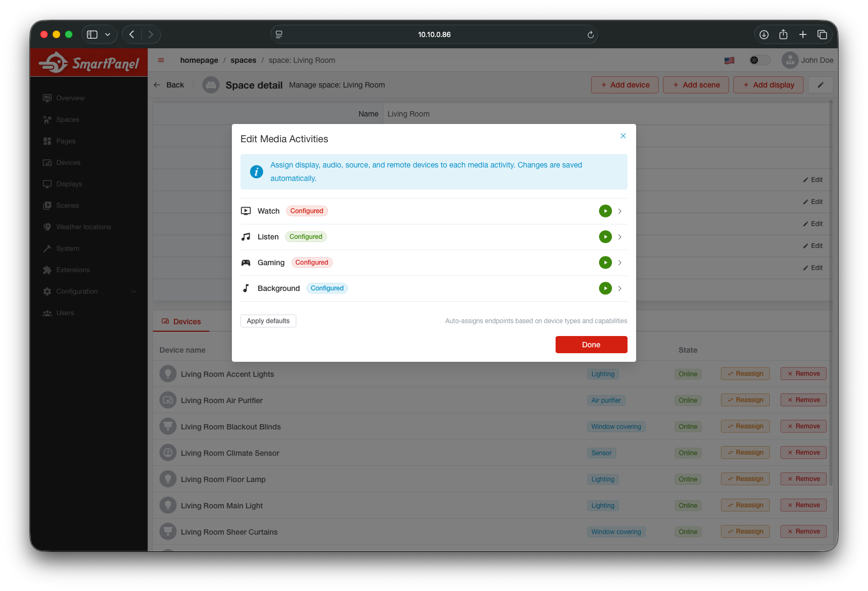The width and height of the screenshot is (868, 591).
Task: Select the Users sidebar entry
Action: pos(64,312)
